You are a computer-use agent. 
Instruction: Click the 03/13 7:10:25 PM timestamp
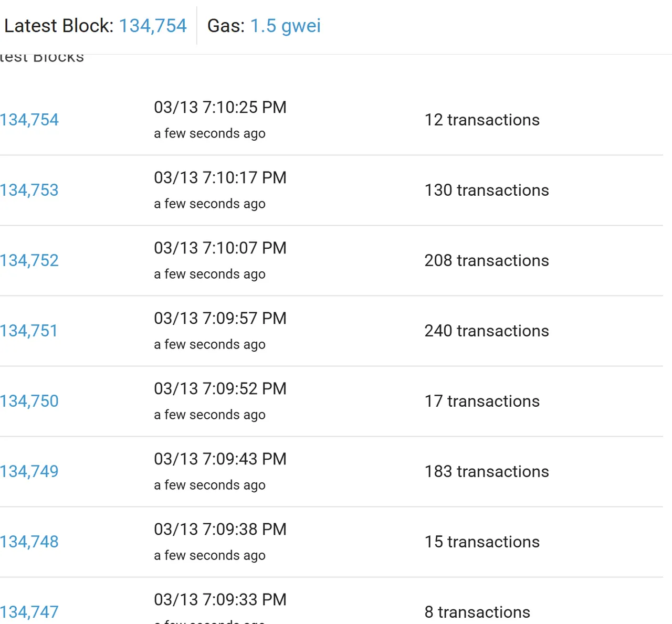220,107
